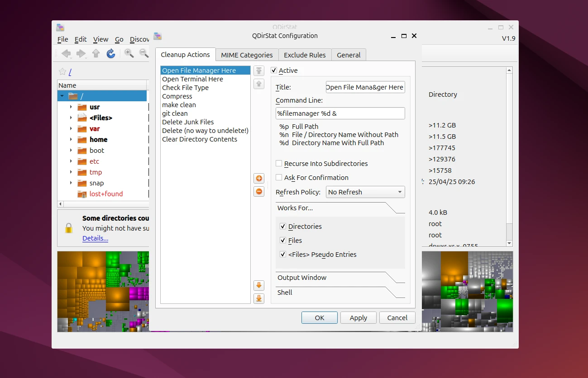Click the Name column header
This screenshot has width=588, height=378.
click(103, 85)
